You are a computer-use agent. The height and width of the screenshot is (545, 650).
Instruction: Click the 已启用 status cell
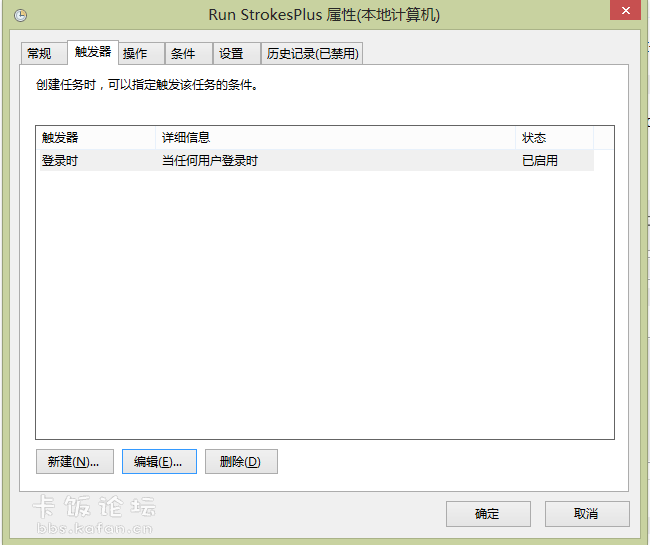click(540, 160)
